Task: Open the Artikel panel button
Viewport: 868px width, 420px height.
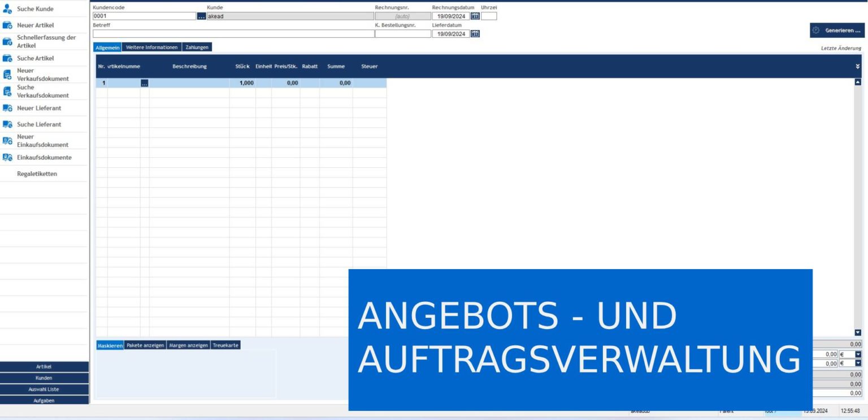Action: point(44,367)
